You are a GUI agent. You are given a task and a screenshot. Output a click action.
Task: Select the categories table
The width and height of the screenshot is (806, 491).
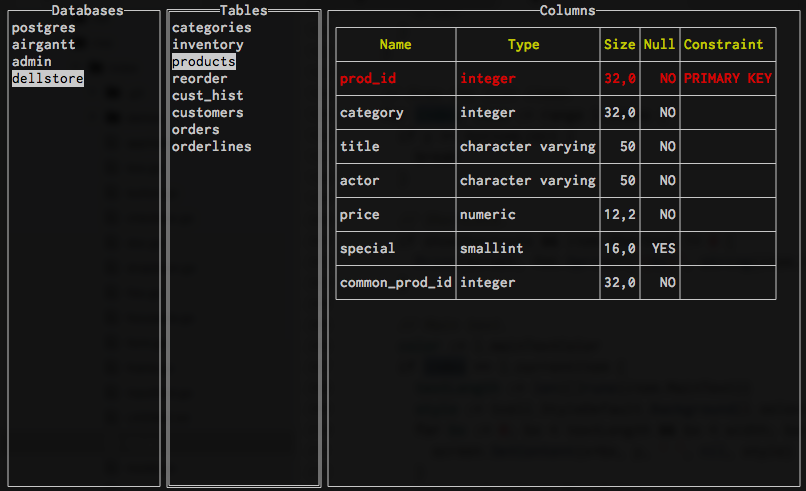tap(211, 28)
